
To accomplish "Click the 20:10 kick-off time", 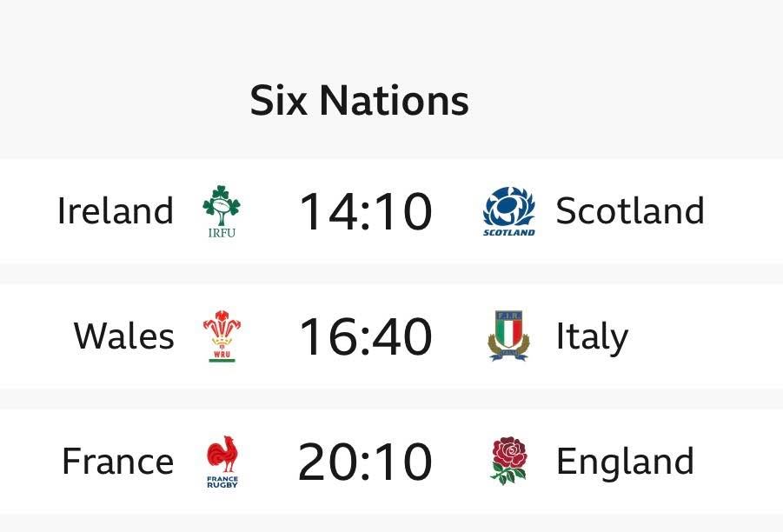I will pos(365,462).
